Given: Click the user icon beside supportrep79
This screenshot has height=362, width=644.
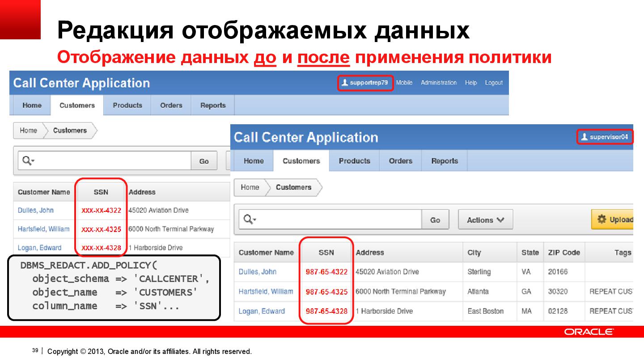Looking at the screenshot, I should (345, 82).
